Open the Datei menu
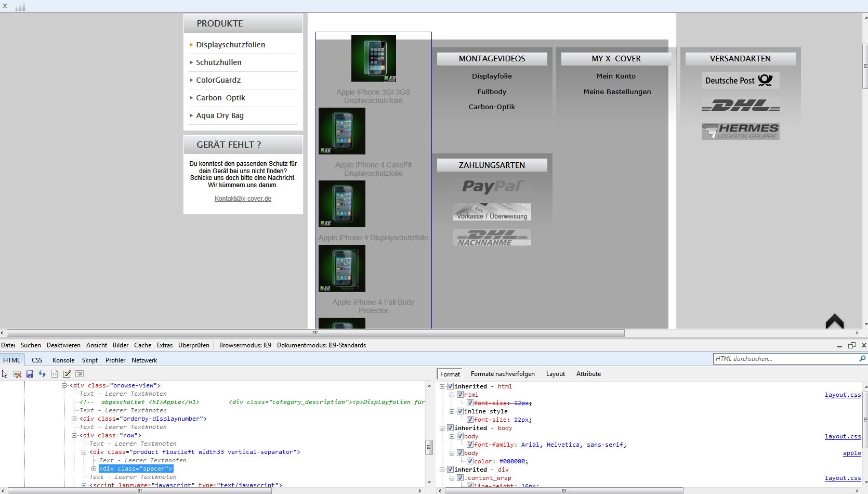 pos(8,345)
